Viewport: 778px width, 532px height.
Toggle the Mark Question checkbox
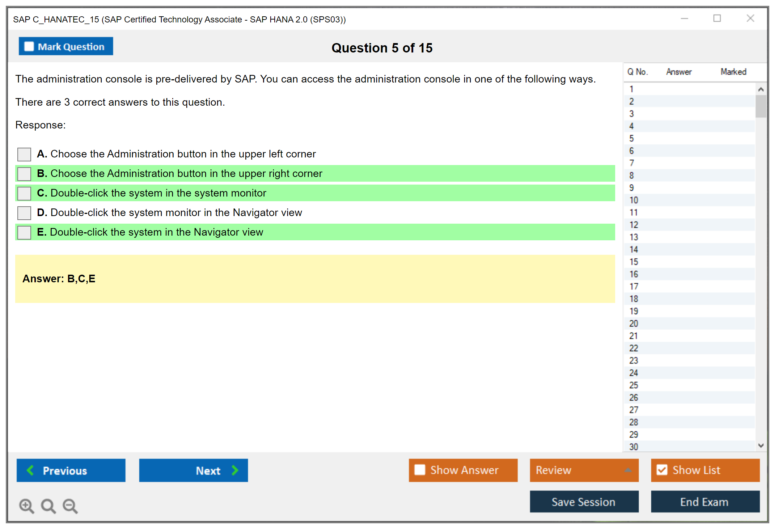pos(29,46)
